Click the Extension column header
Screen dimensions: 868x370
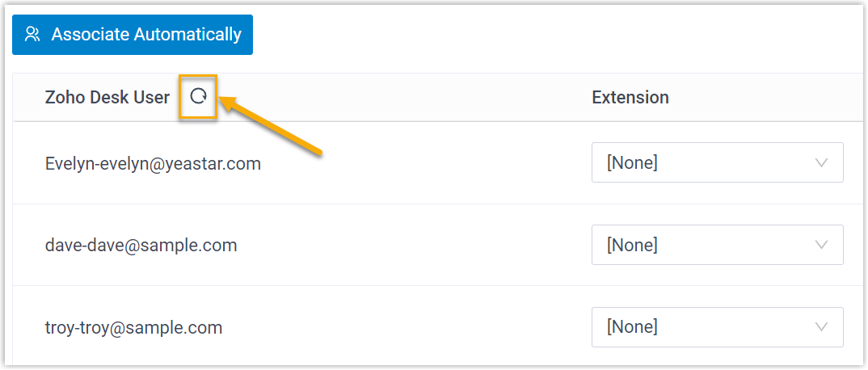click(x=630, y=98)
